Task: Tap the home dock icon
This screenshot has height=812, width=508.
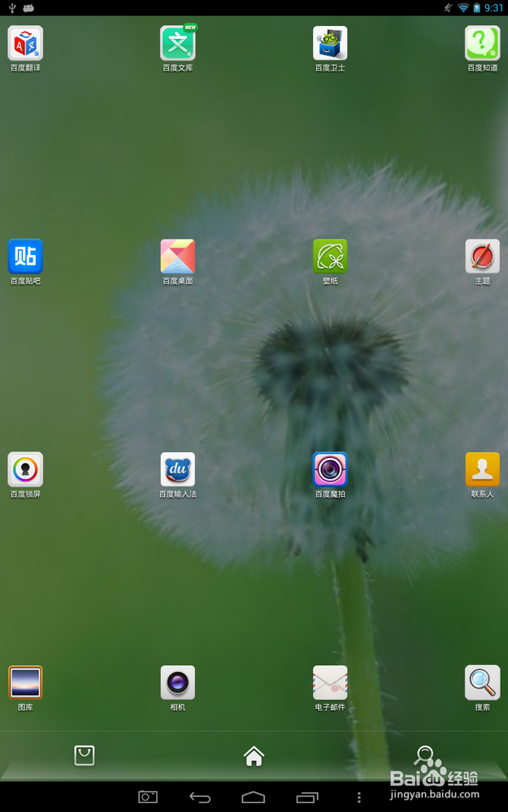Action: [254, 756]
